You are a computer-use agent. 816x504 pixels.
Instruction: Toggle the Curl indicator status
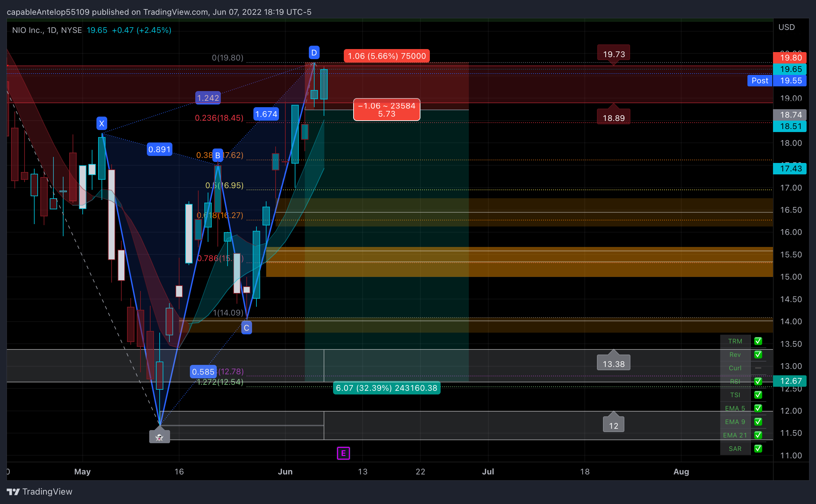758,368
